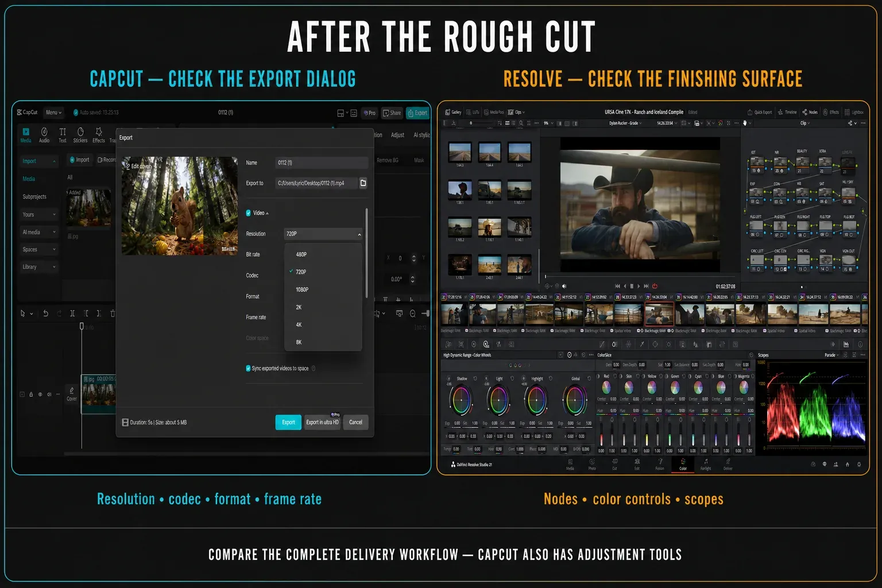Click the gallery search magnifier in Resolve

(x=521, y=123)
